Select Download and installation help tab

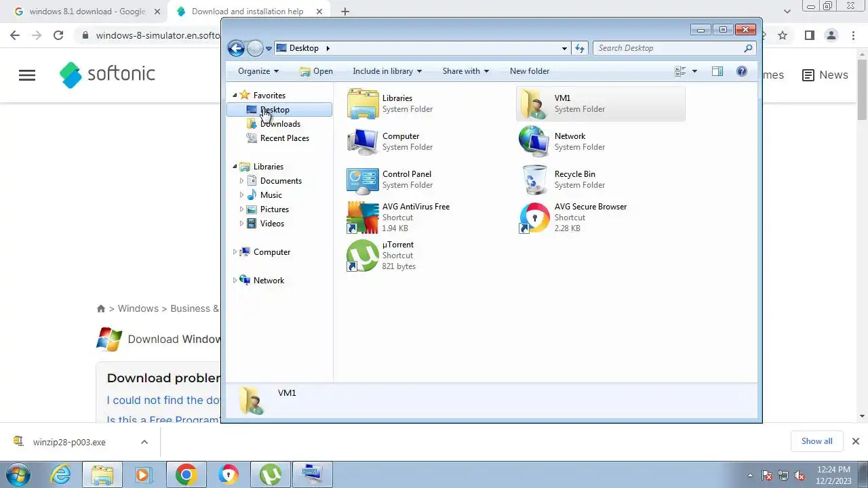pyautogui.click(x=248, y=12)
